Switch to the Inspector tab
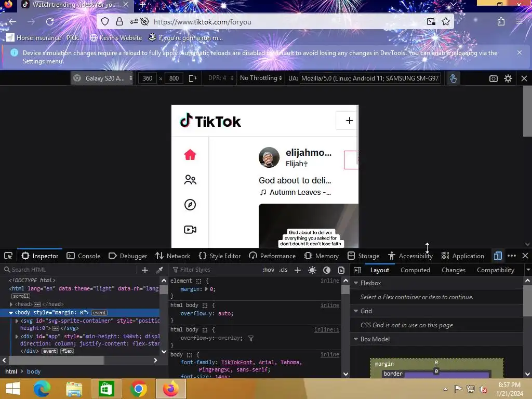 pyautogui.click(x=40, y=256)
